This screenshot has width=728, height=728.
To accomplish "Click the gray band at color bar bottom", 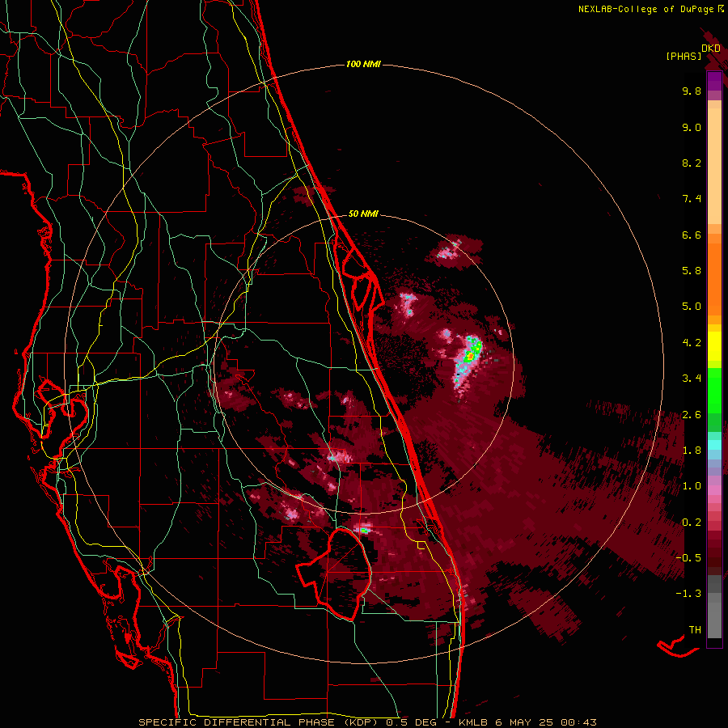I will 714,607.
